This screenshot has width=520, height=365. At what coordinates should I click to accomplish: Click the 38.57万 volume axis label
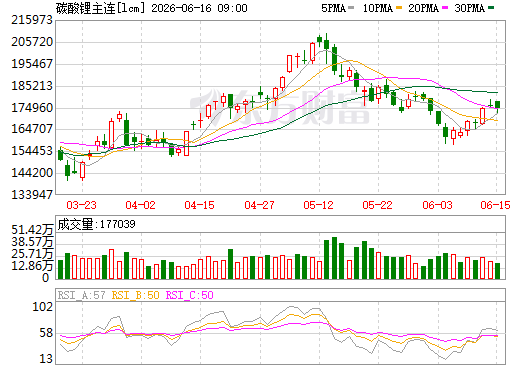[x=32, y=242]
